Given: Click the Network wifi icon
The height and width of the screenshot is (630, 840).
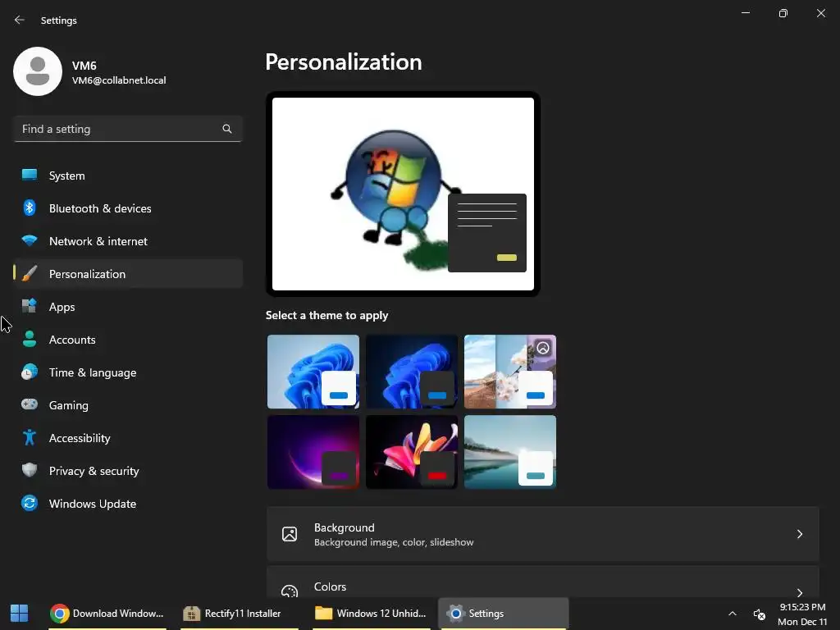Looking at the screenshot, I should click(30, 240).
